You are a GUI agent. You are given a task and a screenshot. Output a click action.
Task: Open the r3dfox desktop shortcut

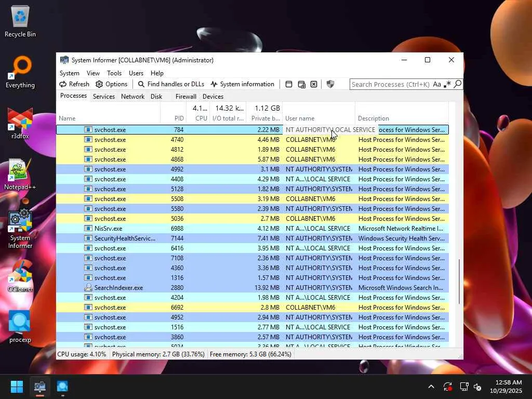[20, 123]
